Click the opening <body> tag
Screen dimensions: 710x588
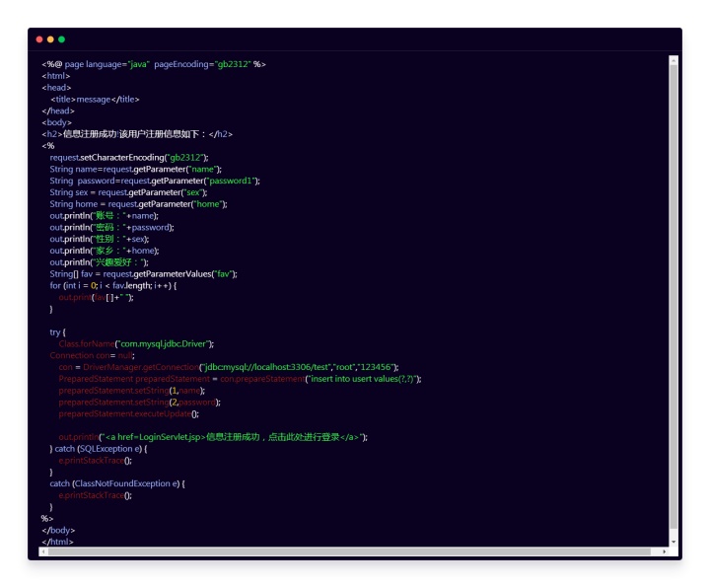coord(56,122)
